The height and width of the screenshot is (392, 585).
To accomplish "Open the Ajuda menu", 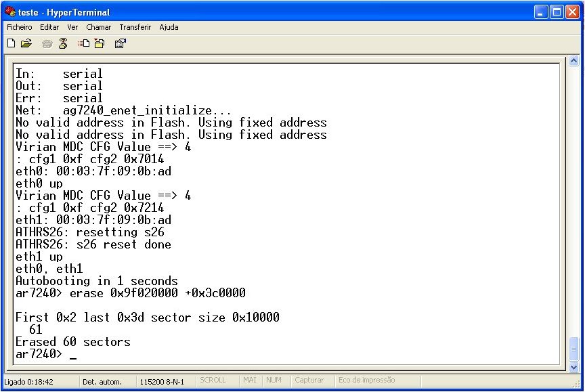I will [x=169, y=27].
